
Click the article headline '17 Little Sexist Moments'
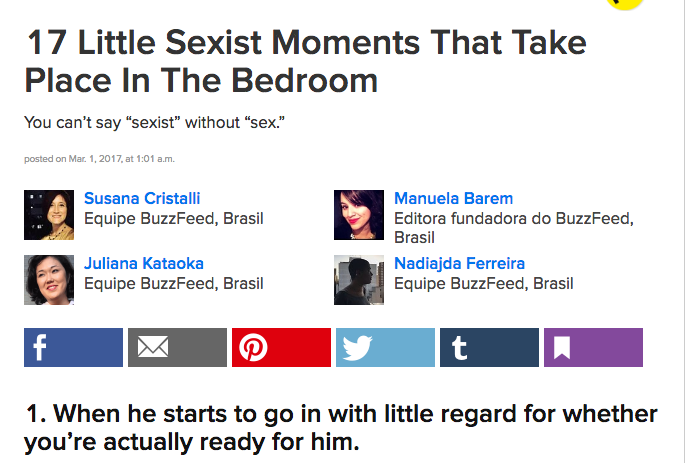point(305,61)
